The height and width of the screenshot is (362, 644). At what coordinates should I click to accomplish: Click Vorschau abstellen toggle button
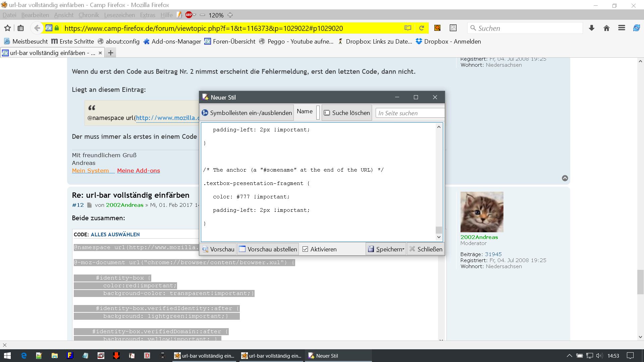pos(268,249)
